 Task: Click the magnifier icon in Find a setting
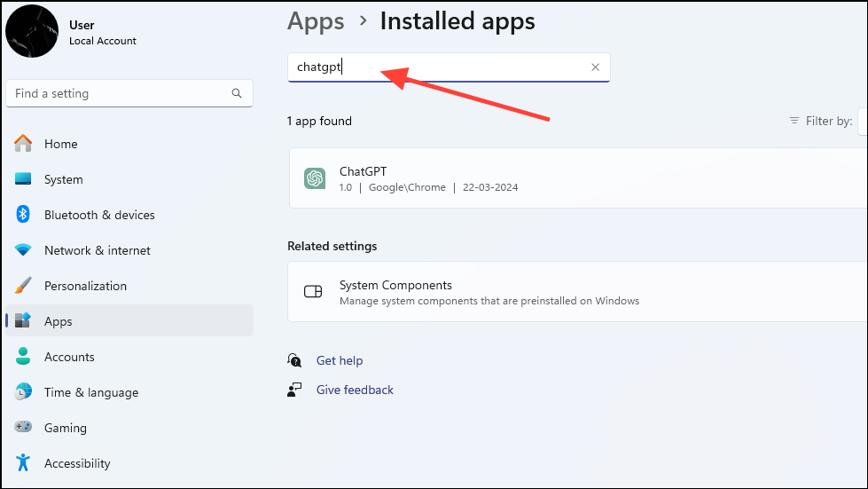point(237,93)
